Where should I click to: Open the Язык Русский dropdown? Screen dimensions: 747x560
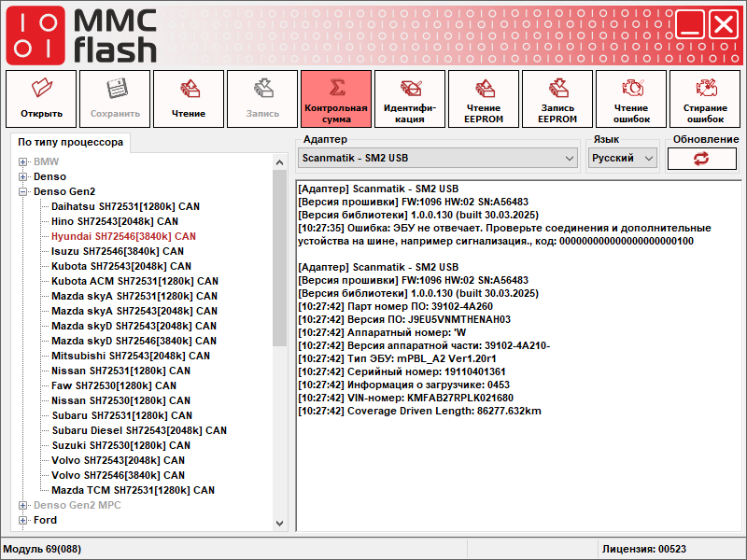tap(622, 158)
